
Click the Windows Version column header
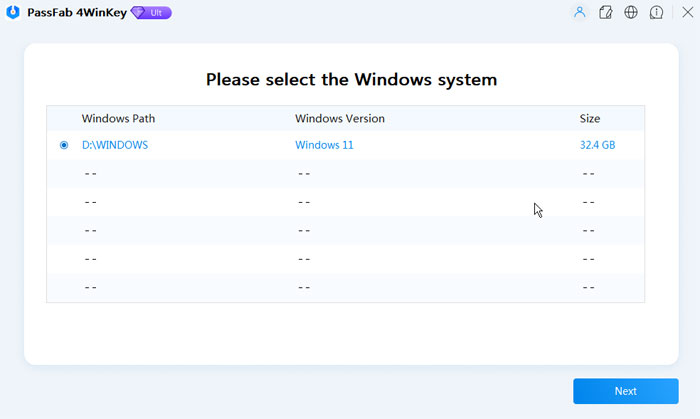point(340,118)
